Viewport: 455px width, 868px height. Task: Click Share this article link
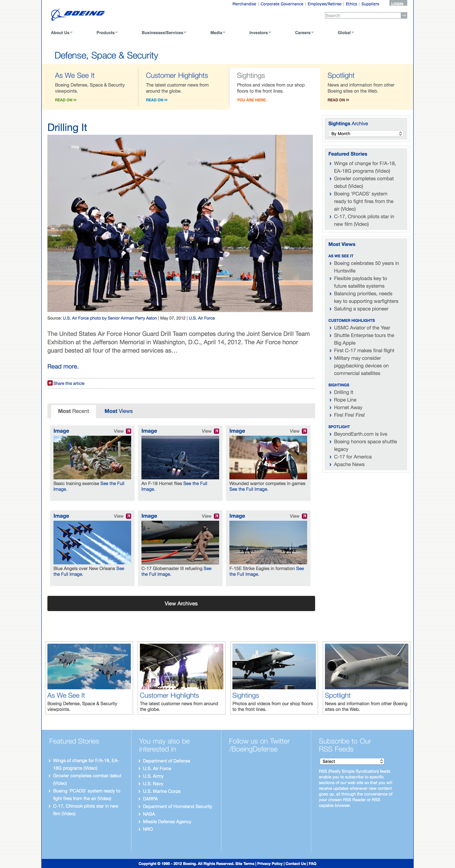[69, 383]
